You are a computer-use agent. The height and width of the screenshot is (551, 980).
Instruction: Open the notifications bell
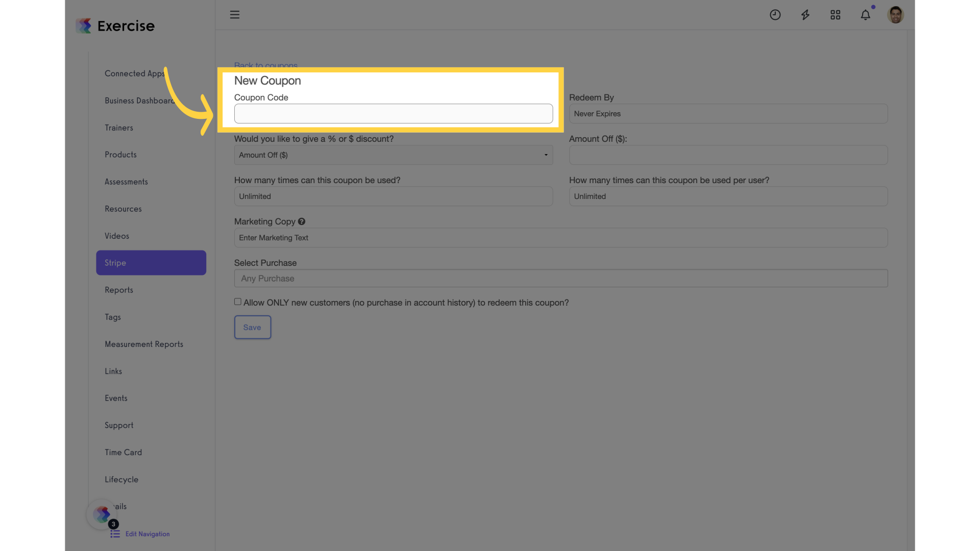pyautogui.click(x=865, y=15)
